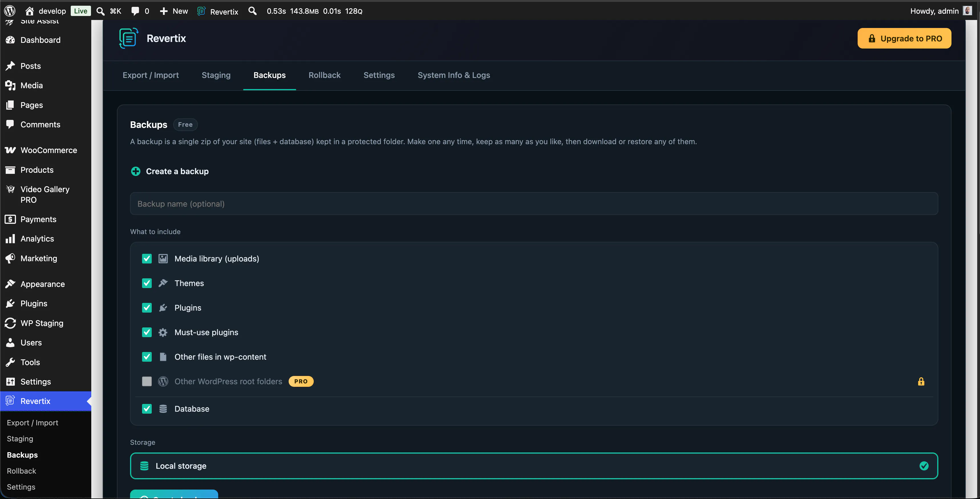Click the PRO badge on root folders

(x=301, y=381)
